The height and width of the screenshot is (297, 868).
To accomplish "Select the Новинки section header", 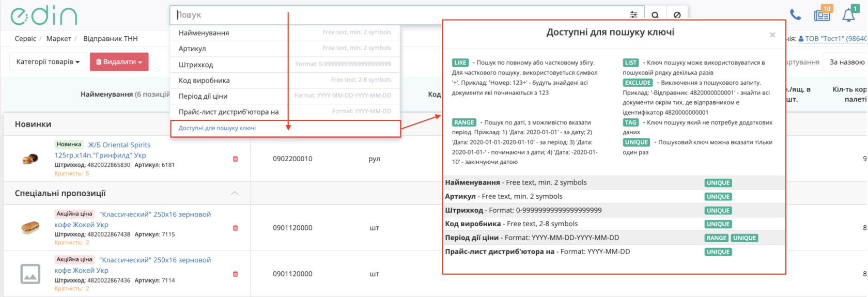I will [x=33, y=124].
